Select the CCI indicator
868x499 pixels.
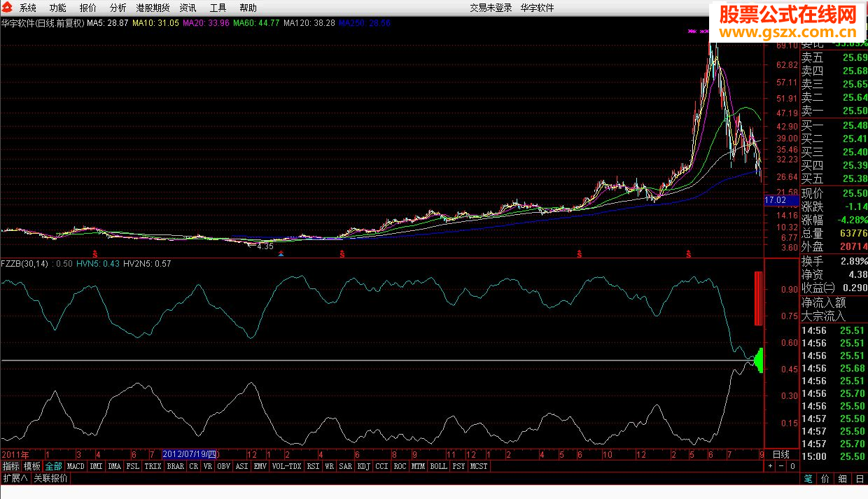[381, 466]
